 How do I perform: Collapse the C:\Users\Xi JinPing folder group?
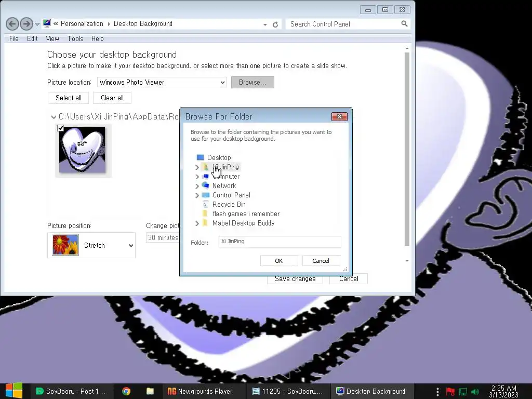[54, 117]
